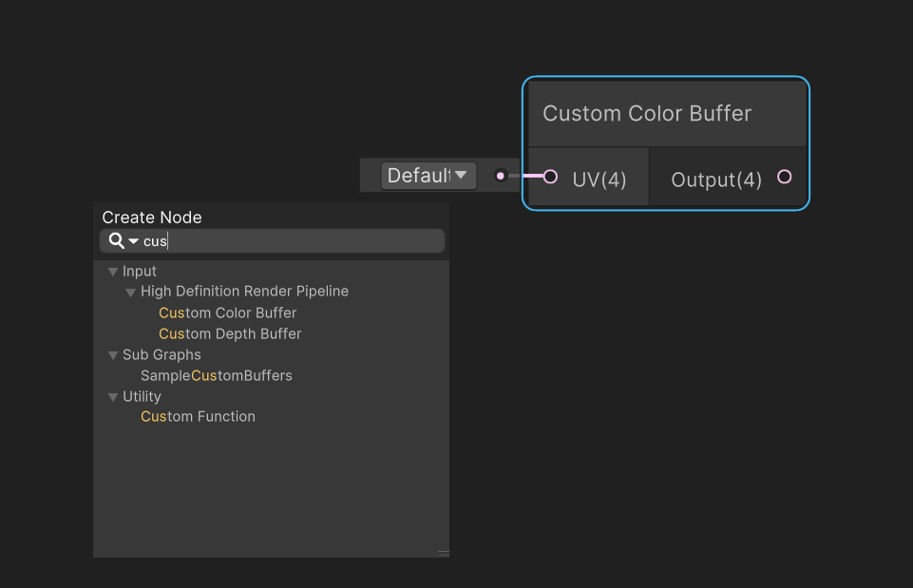The height and width of the screenshot is (588, 913).
Task: Click the Create Node window resize handle
Action: [443, 552]
